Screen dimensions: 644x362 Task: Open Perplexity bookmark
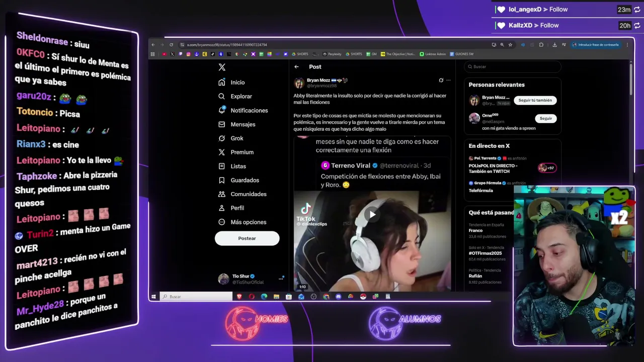332,54
